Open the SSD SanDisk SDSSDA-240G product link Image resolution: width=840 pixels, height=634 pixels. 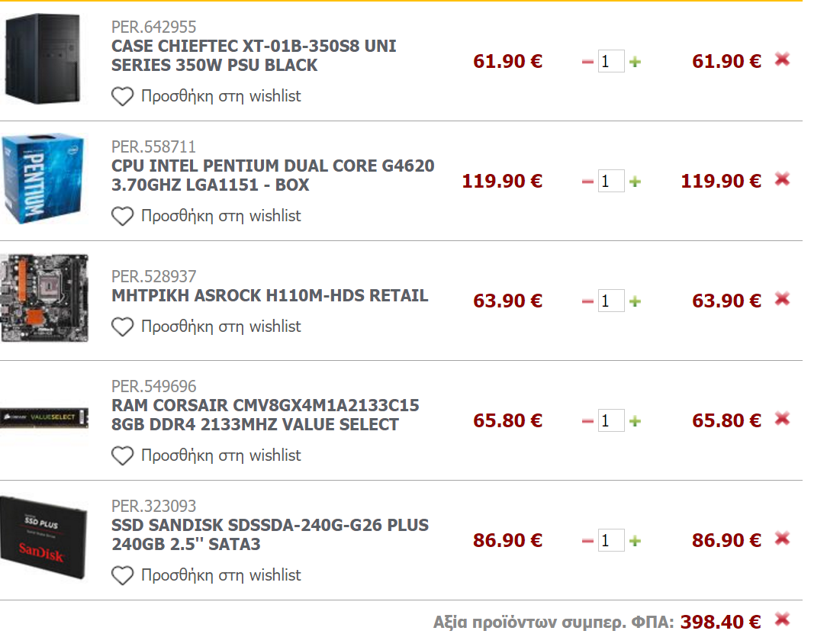[x=270, y=534]
